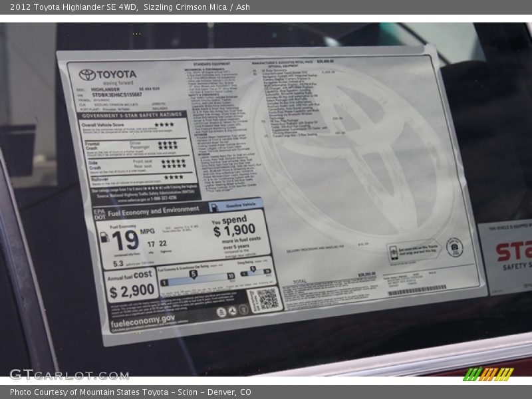
Task: Select the fuel economy greenhouse gas rating marker 5
Action: click(x=193, y=274)
